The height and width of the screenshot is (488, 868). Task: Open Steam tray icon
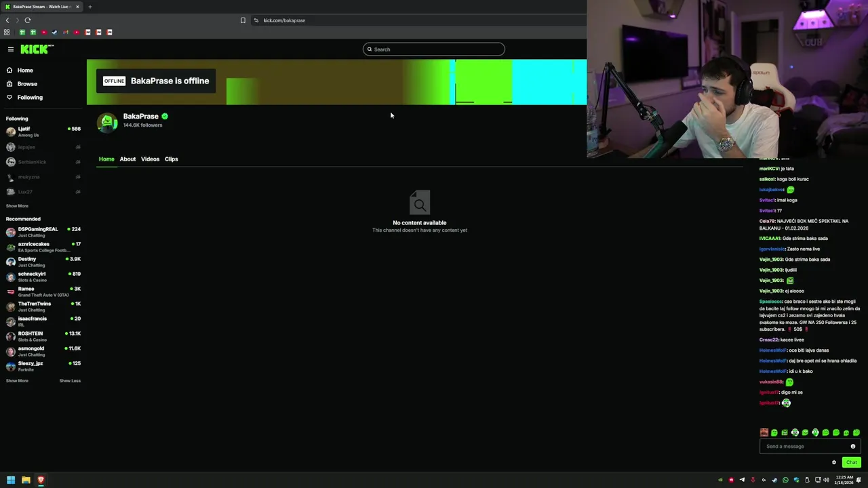[x=774, y=480]
